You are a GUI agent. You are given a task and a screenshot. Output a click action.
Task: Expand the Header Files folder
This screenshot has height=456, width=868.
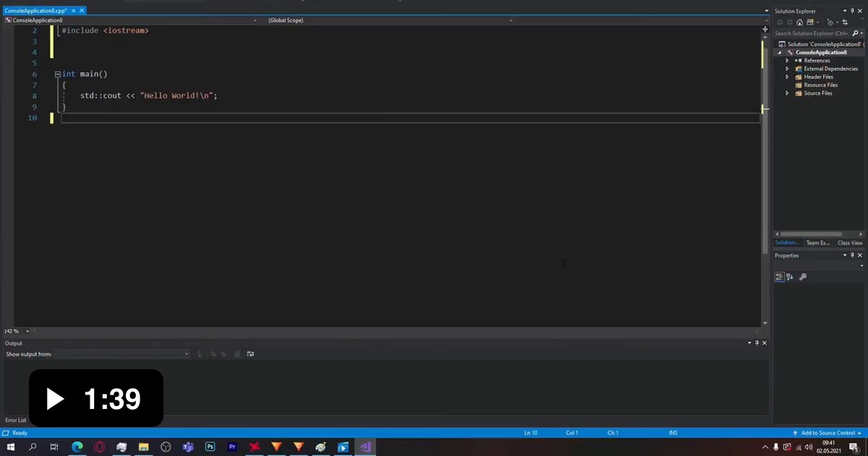tap(787, 77)
